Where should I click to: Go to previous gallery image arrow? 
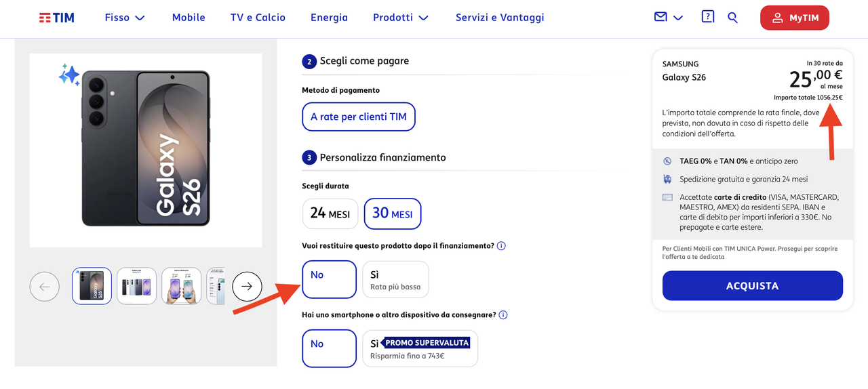click(x=45, y=287)
